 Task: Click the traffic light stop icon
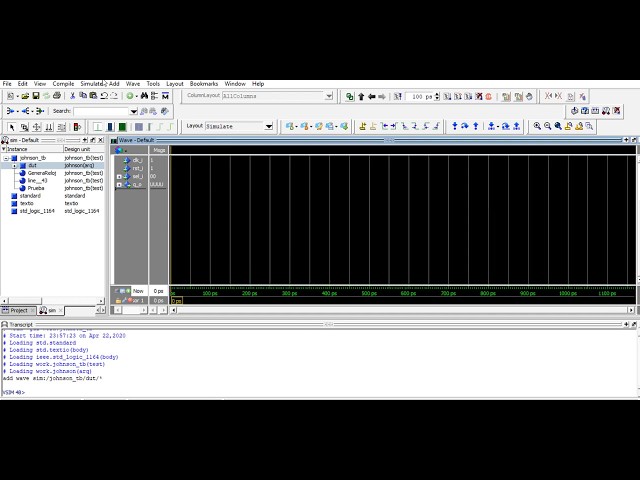[76, 127]
